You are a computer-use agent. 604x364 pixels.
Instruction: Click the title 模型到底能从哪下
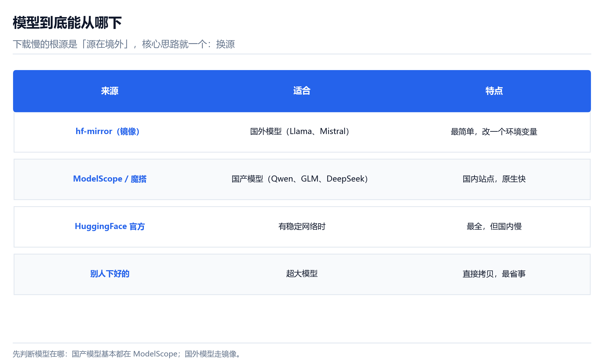point(67,23)
